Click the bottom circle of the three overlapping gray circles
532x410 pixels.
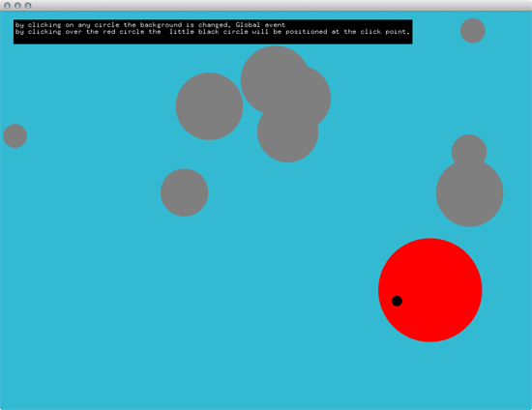(x=287, y=132)
